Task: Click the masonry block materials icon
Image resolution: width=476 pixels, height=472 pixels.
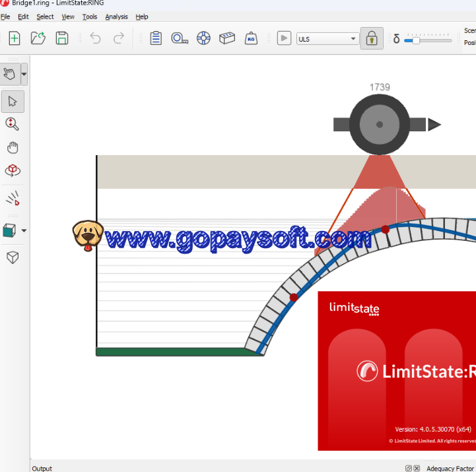Action: (x=227, y=38)
